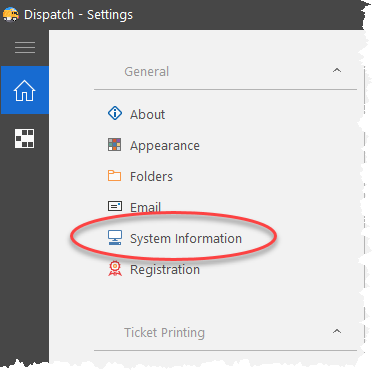This screenshot has width=374, height=374.
Task: Select the Home icon in sidebar
Action: pos(25,90)
